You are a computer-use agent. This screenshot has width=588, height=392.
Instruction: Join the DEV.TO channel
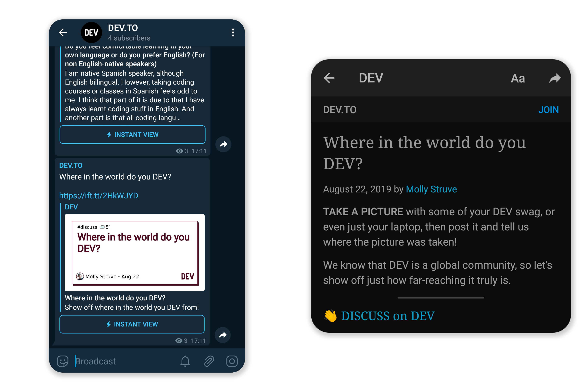(548, 110)
